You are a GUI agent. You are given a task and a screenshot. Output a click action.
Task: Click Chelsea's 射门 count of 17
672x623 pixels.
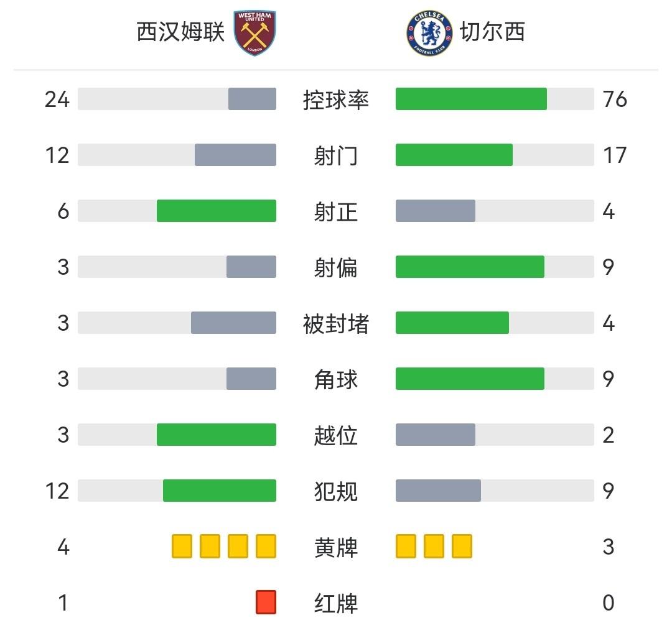[x=615, y=155]
